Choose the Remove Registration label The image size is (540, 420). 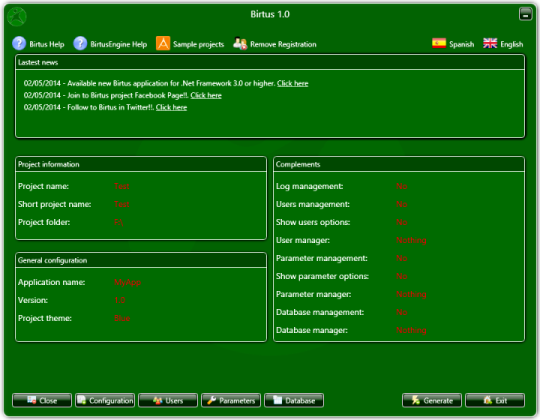283,44
